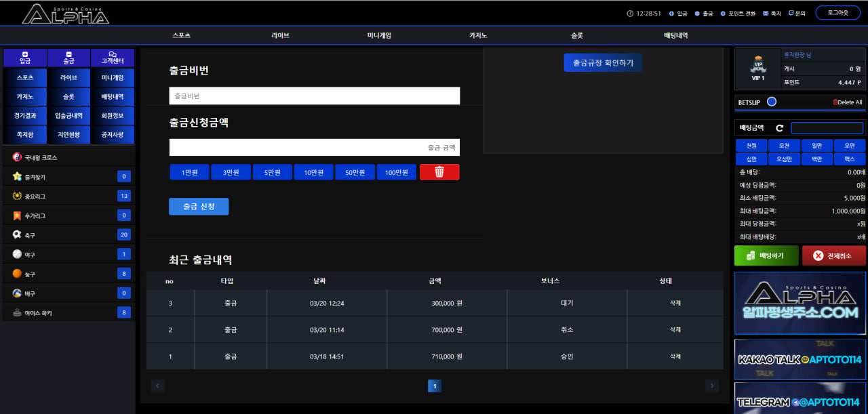Click Delete All in the betslip
The image size is (868, 414).
[847, 102]
